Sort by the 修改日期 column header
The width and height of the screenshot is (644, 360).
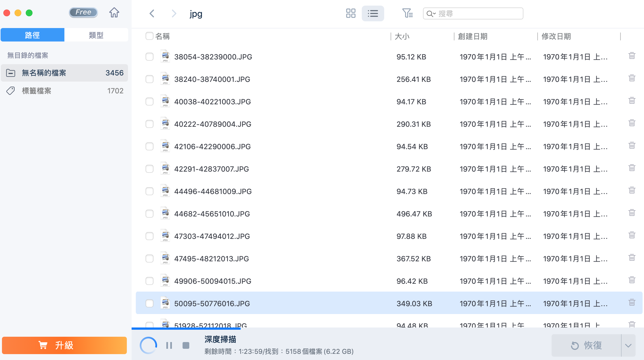(556, 36)
